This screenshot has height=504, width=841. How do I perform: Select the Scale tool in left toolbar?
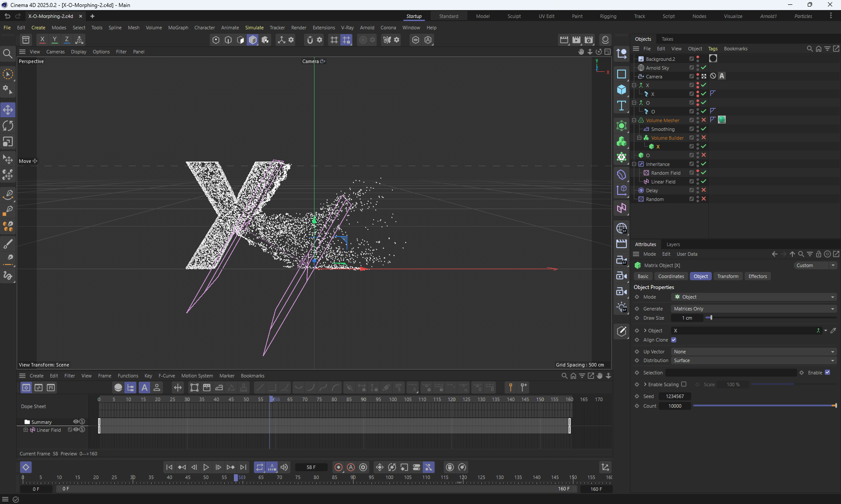pos(8,142)
